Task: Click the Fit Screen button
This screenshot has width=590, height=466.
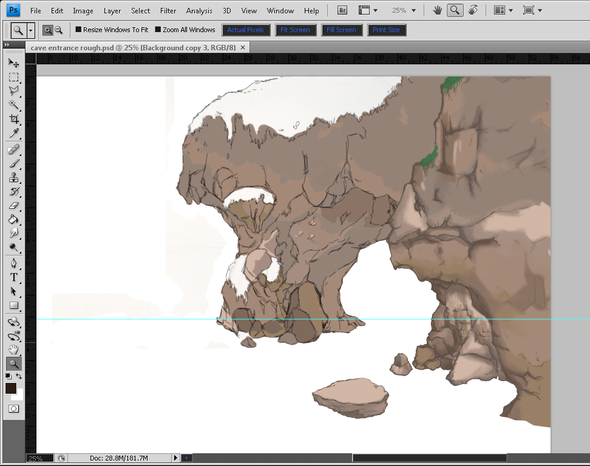Action: (x=295, y=30)
